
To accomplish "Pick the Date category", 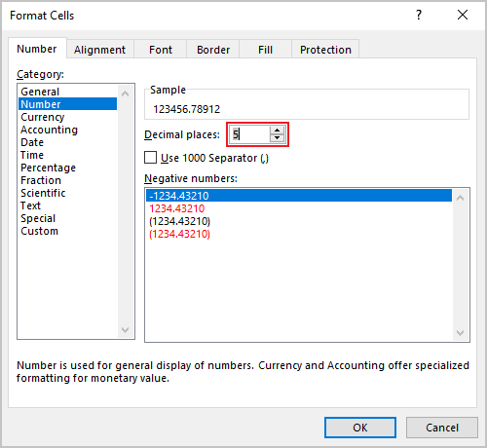I will tap(67, 142).
